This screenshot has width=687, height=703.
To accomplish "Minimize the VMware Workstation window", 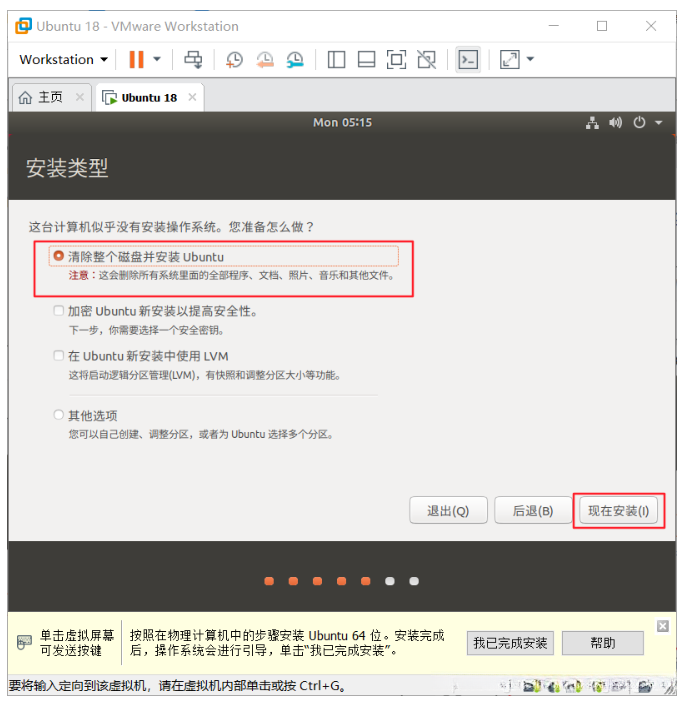I will tap(554, 26).
